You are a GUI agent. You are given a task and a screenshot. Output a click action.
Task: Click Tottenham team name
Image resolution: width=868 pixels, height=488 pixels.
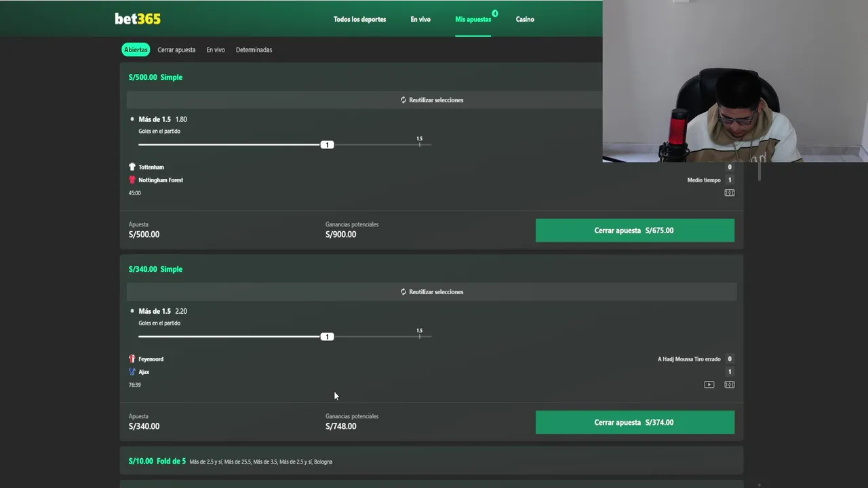[151, 167]
